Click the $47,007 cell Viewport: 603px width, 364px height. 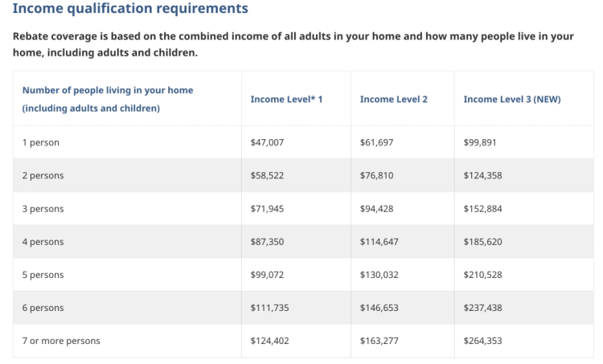(x=267, y=142)
